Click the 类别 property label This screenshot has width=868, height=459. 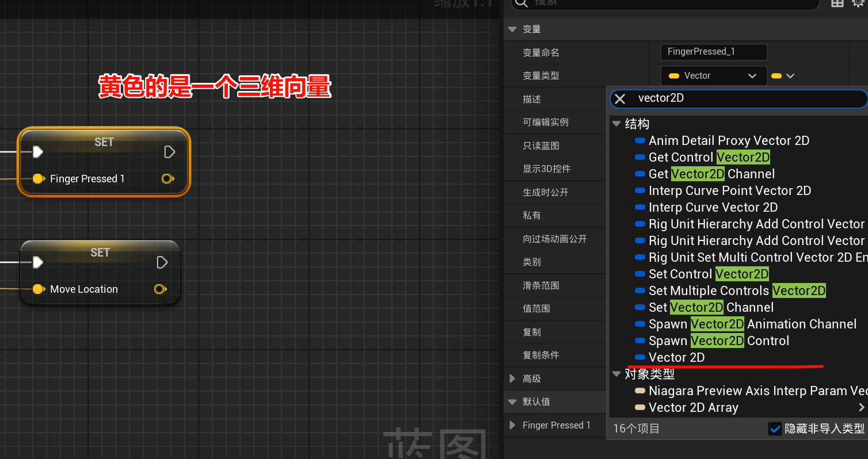coord(532,262)
